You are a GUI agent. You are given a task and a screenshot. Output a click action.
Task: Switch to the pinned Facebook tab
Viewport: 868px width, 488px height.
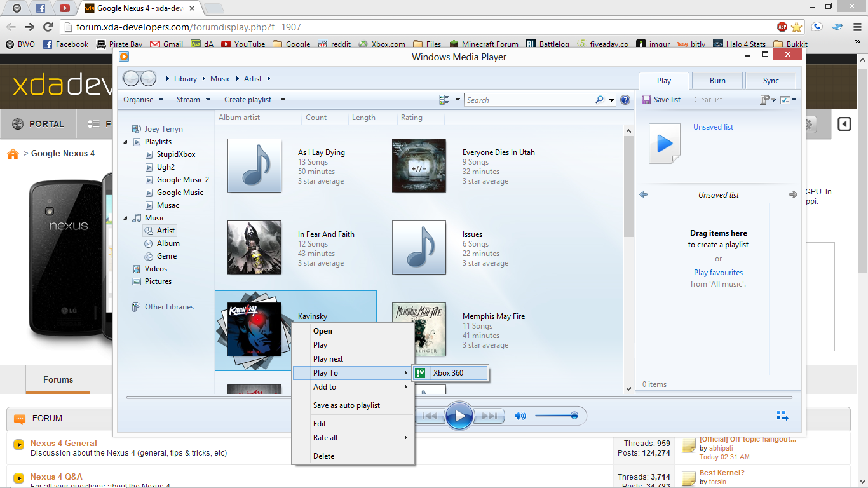pos(41,8)
